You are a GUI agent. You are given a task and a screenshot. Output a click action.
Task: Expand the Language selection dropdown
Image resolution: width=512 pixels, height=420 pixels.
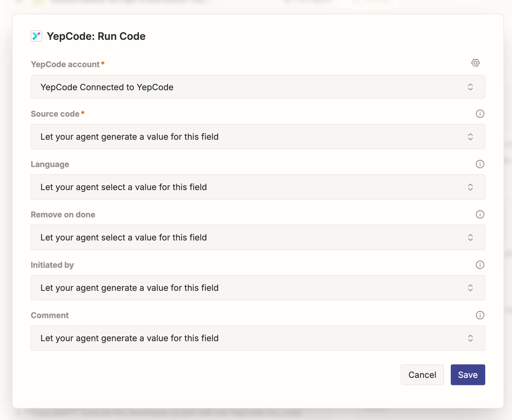pyautogui.click(x=257, y=187)
